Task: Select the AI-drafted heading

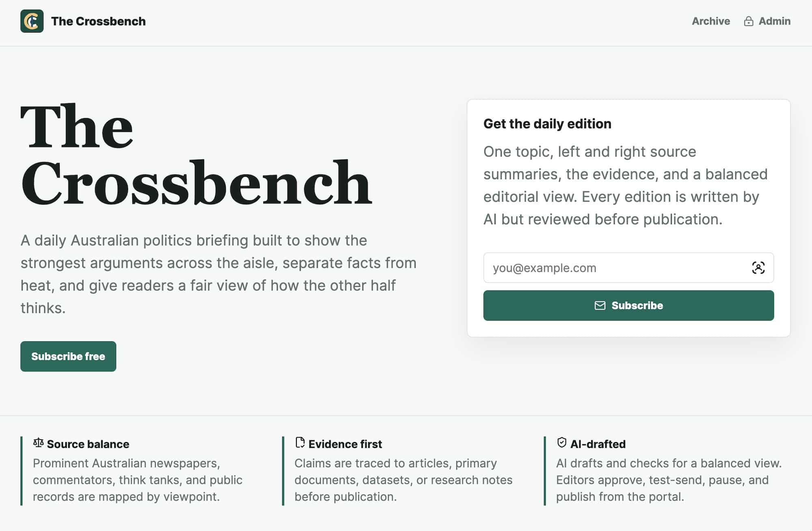Action: point(598,444)
